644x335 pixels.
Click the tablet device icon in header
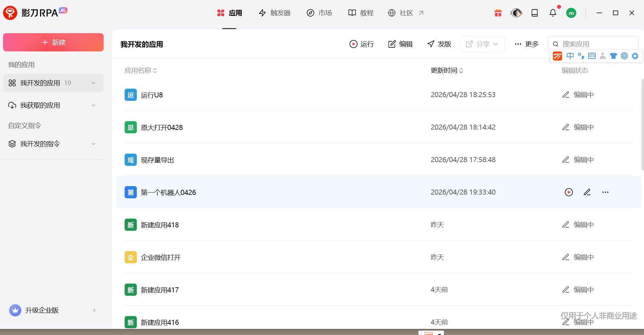[535, 13]
